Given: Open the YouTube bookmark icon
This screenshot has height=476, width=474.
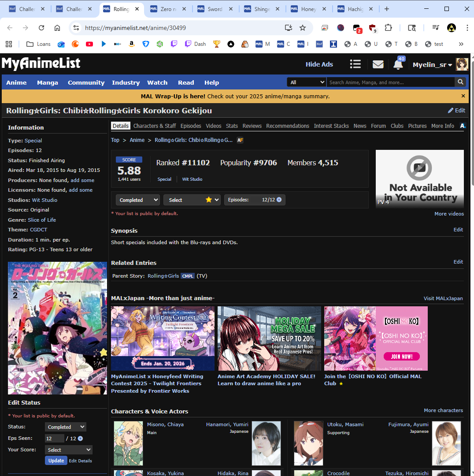Looking at the screenshot, I should [89, 45].
